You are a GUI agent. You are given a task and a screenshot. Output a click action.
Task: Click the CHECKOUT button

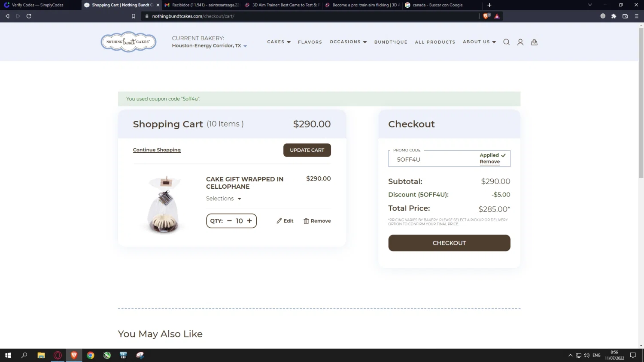coord(449,243)
